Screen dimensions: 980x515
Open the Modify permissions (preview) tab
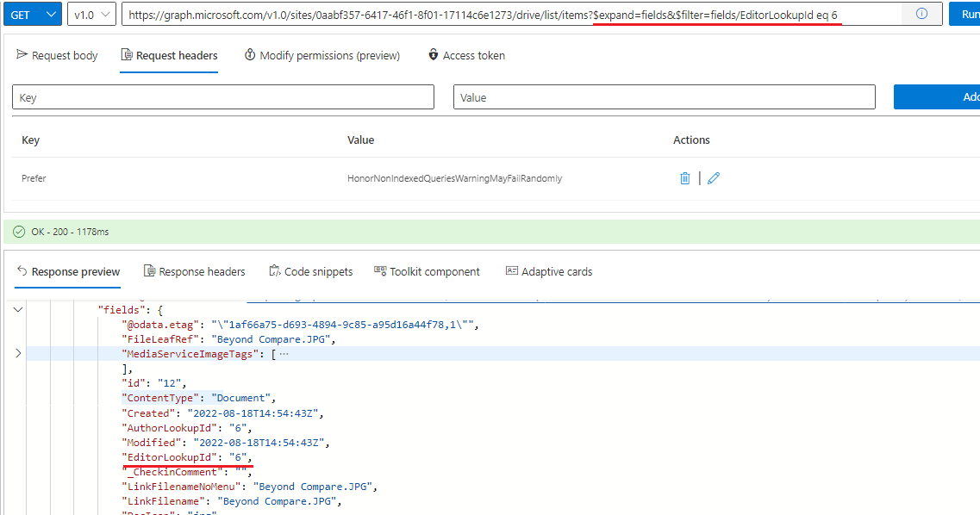coord(321,55)
